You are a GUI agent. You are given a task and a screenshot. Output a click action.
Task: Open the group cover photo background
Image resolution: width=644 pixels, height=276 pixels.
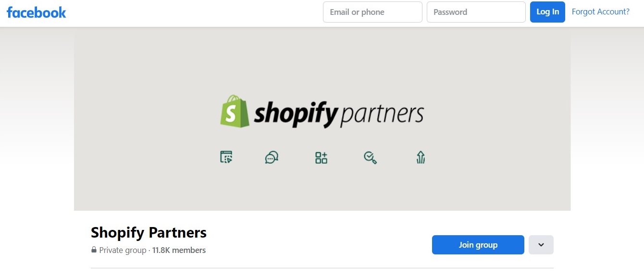(322, 58)
